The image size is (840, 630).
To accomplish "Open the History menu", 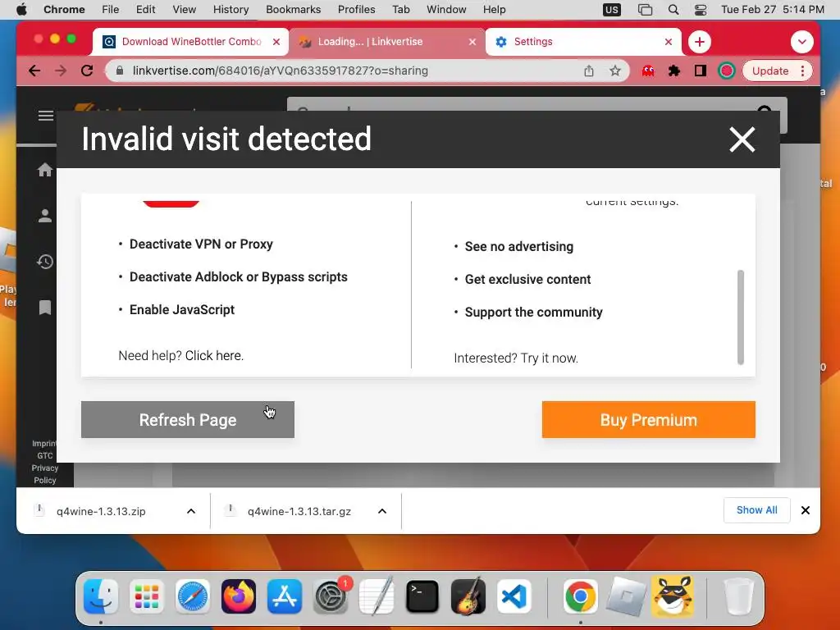I will click(x=231, y=10).
